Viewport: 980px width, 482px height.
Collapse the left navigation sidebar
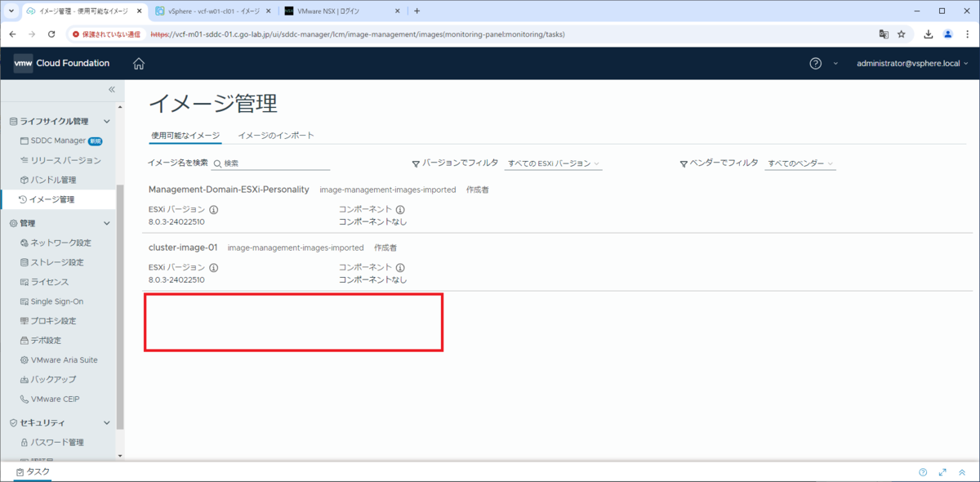click(x=112, y=90)
